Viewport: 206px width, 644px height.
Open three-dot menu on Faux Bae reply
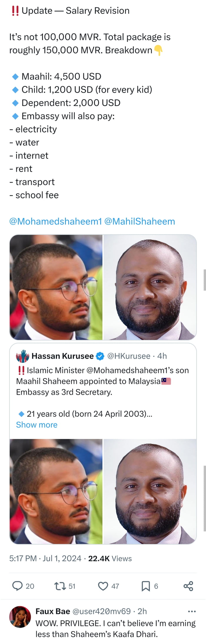(x=192, y=611)
